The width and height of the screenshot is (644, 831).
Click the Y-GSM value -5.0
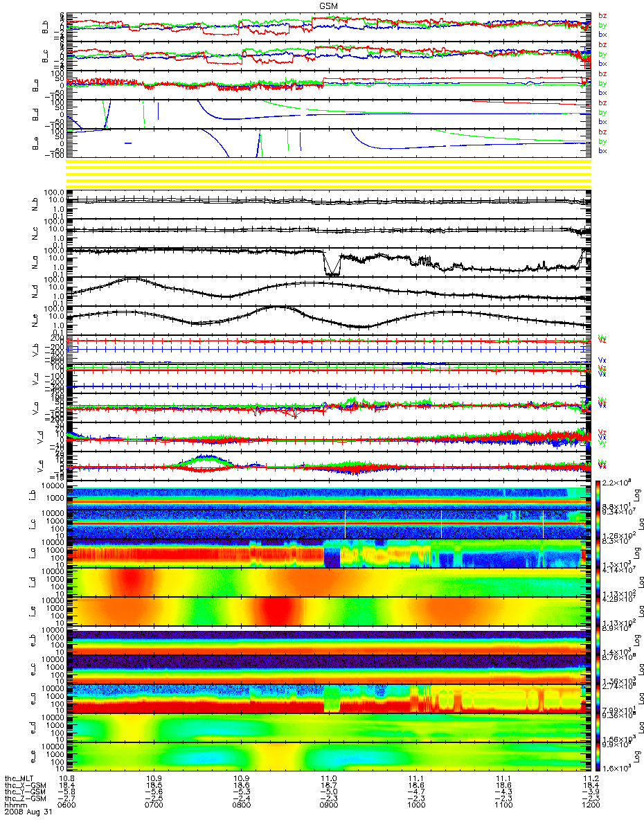(329, 792)
